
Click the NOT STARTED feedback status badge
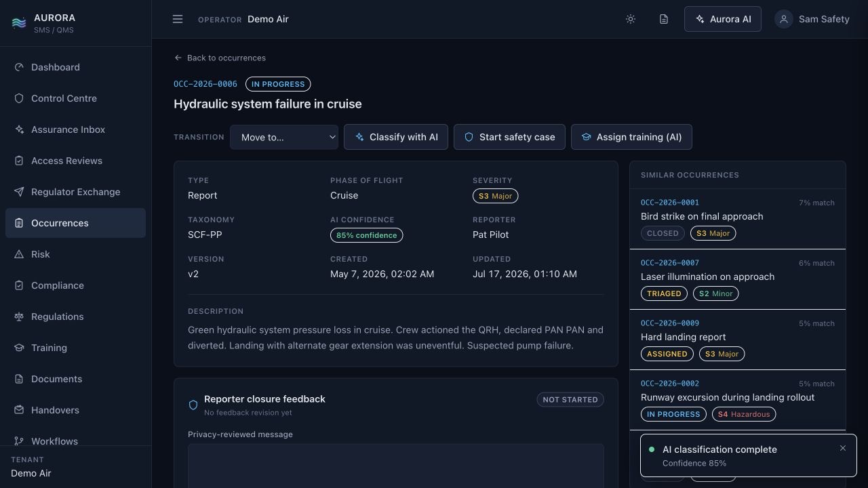pyautogui.click(x=570, y=399)
